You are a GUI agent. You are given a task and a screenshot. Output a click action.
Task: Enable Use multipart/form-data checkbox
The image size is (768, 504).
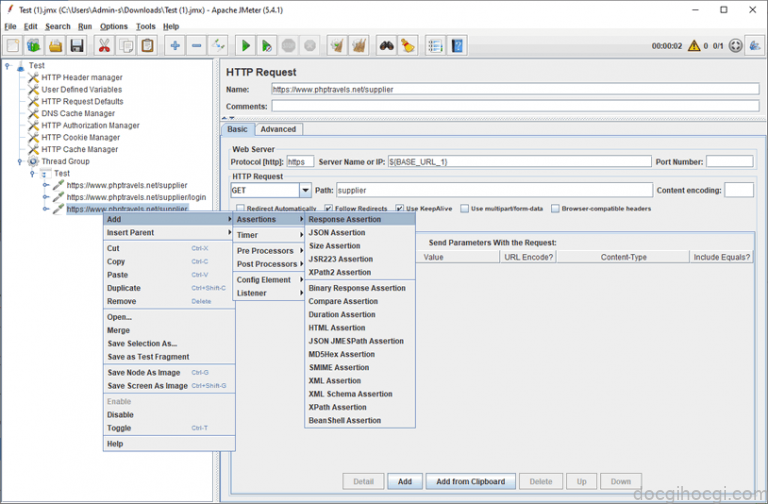click(x=464, y=209)
